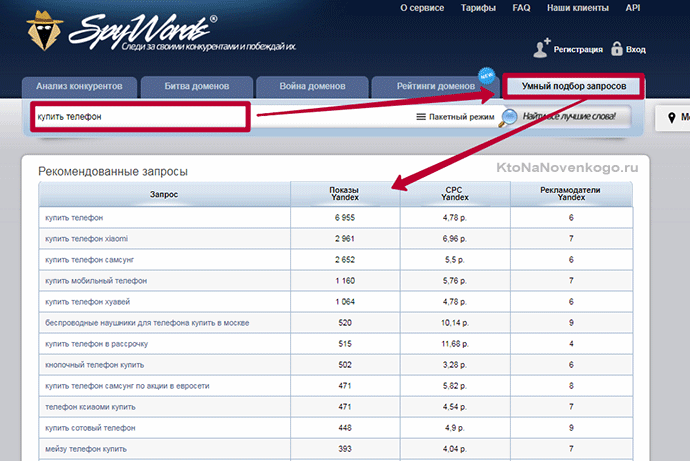The height and width of the screenshot is (461, 690).
Task: Click impressions value '515'
Action: coord(345,344)
